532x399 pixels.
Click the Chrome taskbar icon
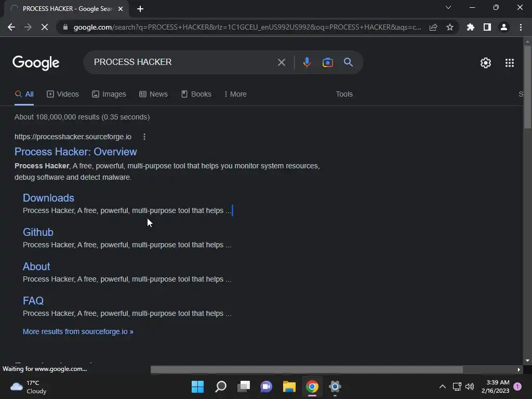point(312,387)
